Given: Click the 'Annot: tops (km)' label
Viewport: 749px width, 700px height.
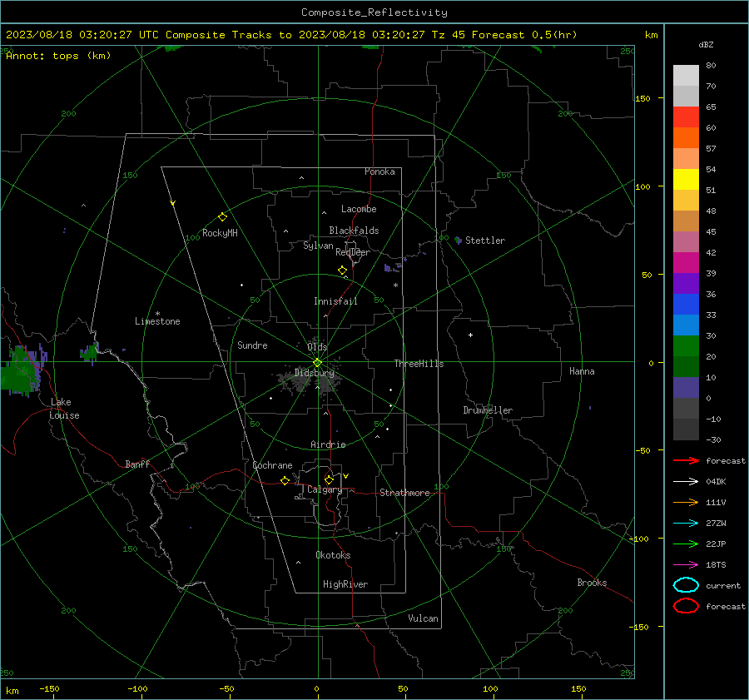Looking at the screenshot, I should click(x=58, y=56).
